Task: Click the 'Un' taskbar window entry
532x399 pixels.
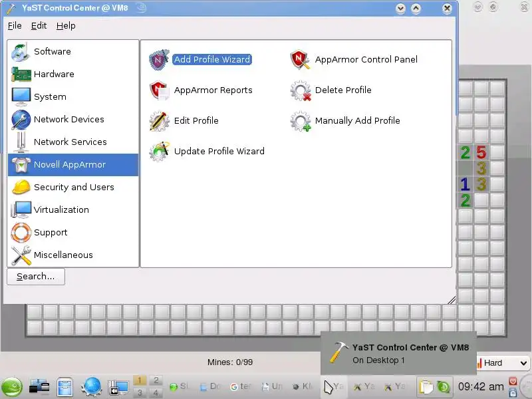Action: (x=273, y=387)
